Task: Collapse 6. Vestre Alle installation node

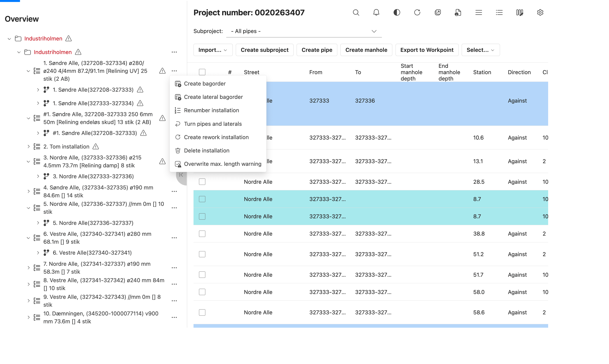Action: point(28,238)
